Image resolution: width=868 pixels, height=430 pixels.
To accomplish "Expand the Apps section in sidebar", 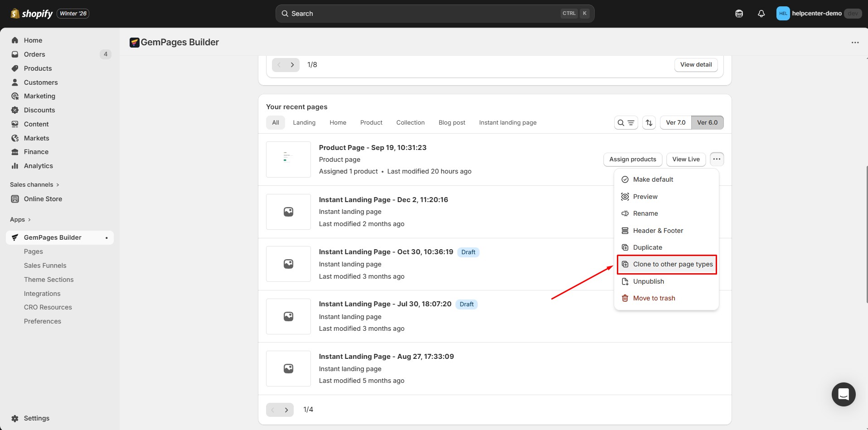I will (x=20, y=220).
